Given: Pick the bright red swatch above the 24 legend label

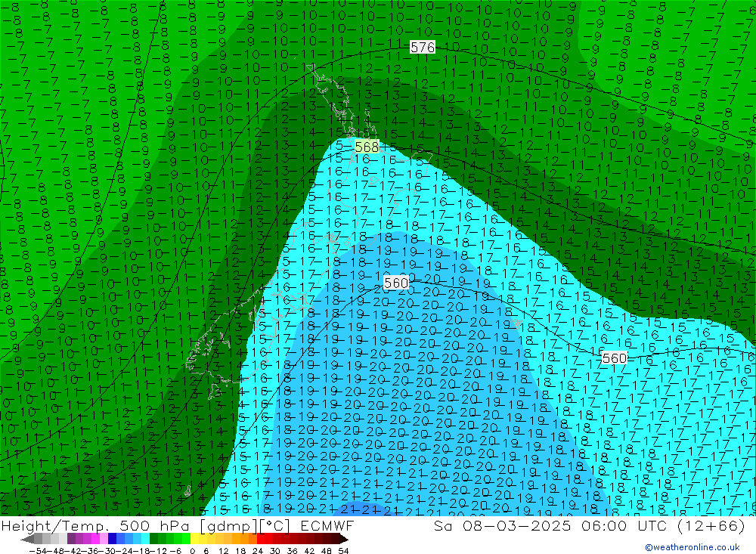Looking at the screenshot, I should point(261,539).
